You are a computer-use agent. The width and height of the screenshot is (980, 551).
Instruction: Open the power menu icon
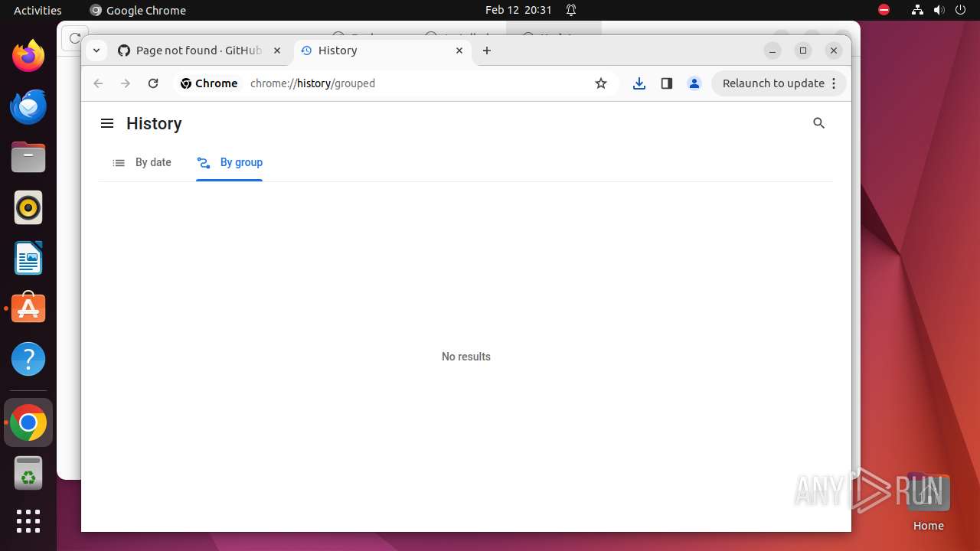click(x=960, y=10)
